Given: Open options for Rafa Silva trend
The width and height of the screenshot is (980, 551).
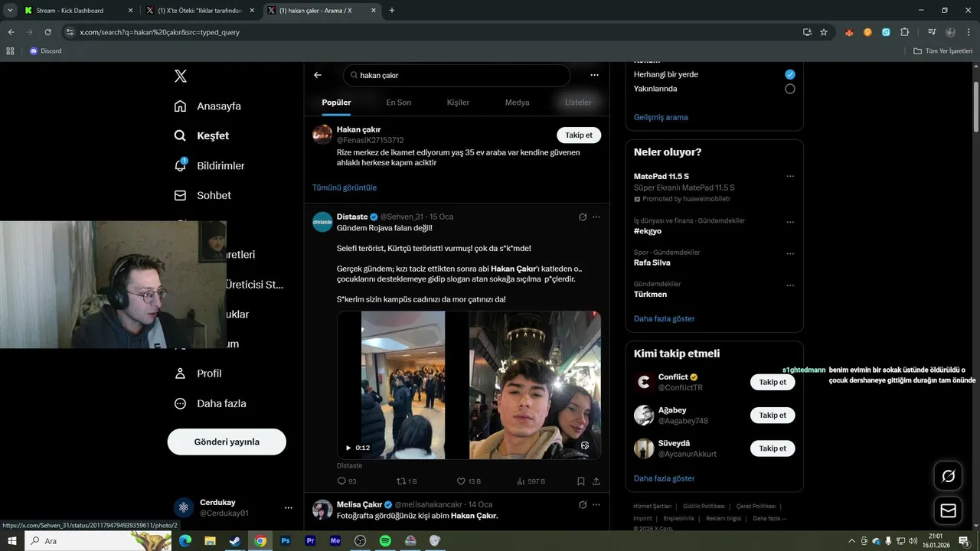Looking at the screenshot, I should click(790, 253).
